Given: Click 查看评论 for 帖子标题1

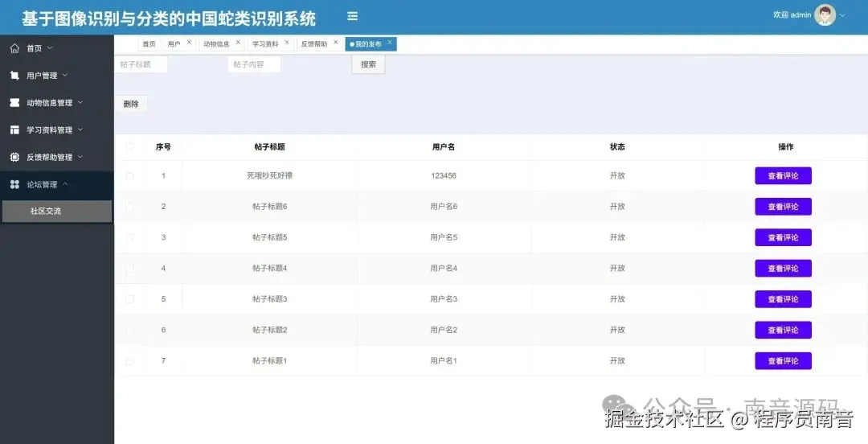Looking at the screenshot, I should 783,361.
